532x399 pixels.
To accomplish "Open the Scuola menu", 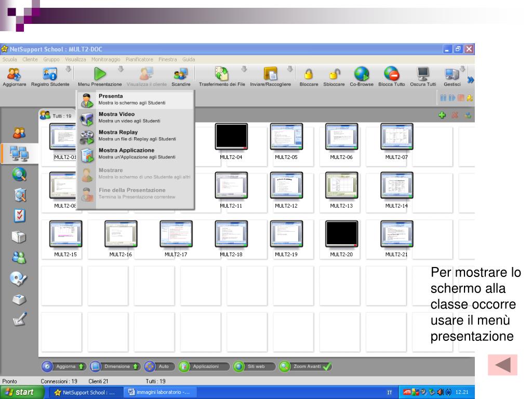I will point(9,59).
